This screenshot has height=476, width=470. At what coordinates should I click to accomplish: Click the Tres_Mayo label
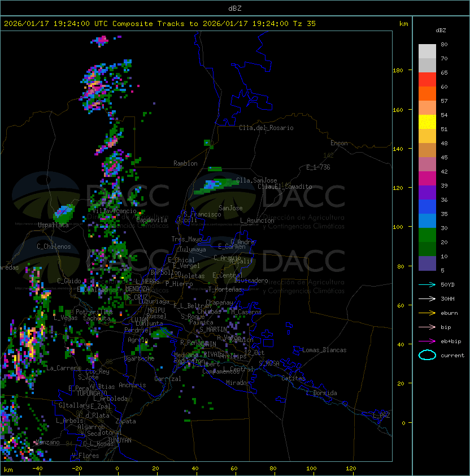pos(186,239)
